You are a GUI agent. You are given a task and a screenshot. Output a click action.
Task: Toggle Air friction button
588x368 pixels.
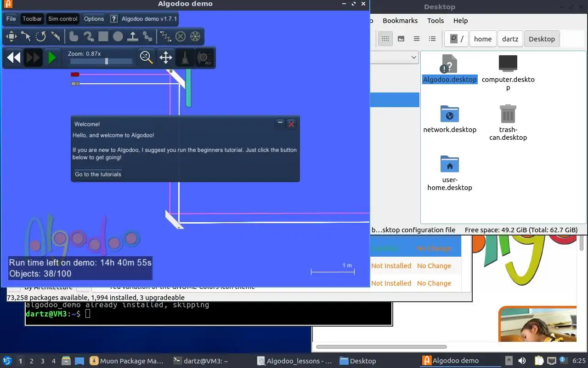[204, 57]
